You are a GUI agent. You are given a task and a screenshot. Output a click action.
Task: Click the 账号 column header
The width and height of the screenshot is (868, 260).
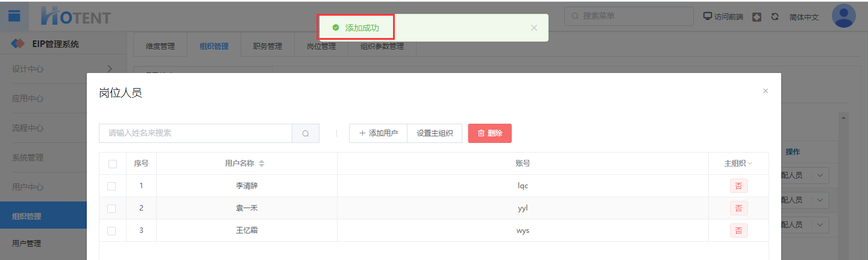[x=523, y=163]
